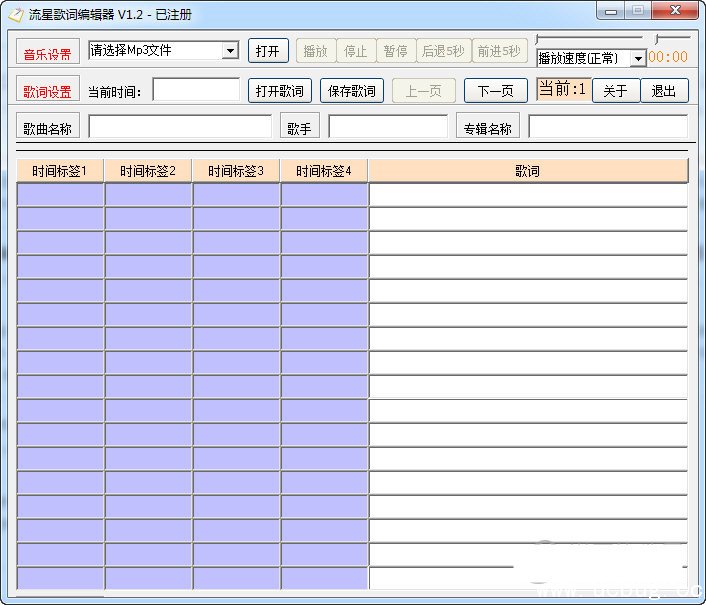
Task: Open the 关于 about dialog
Action: pos(616,91)
